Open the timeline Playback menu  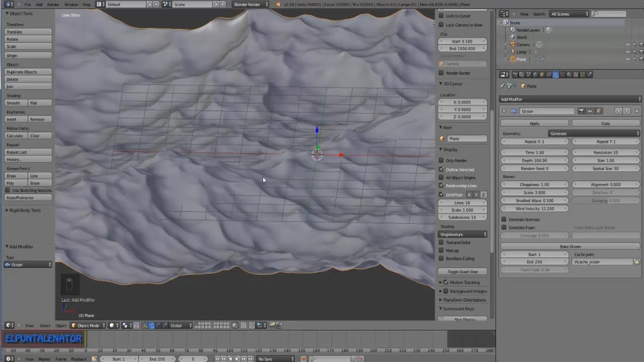tap(78, 359)
